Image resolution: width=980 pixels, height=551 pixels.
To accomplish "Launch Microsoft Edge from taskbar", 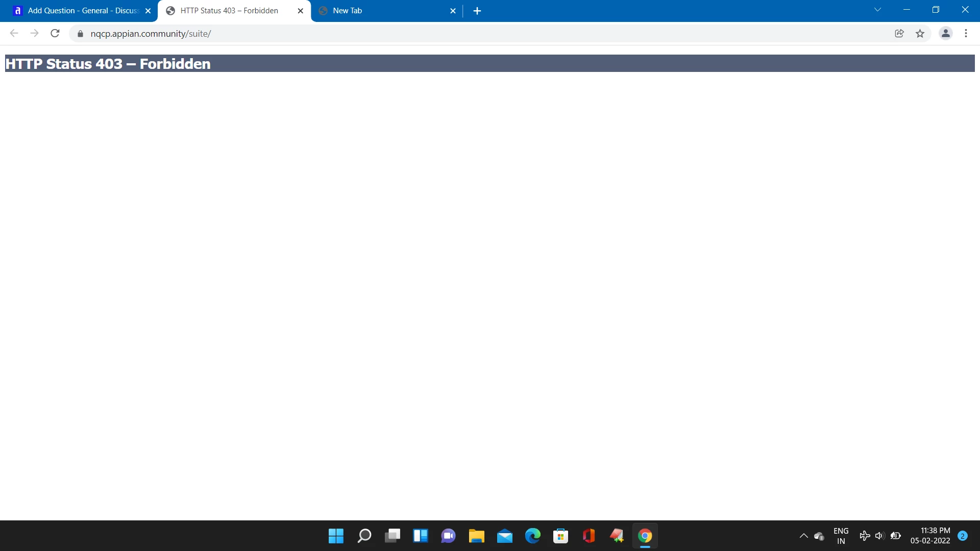I will [532, 536].
